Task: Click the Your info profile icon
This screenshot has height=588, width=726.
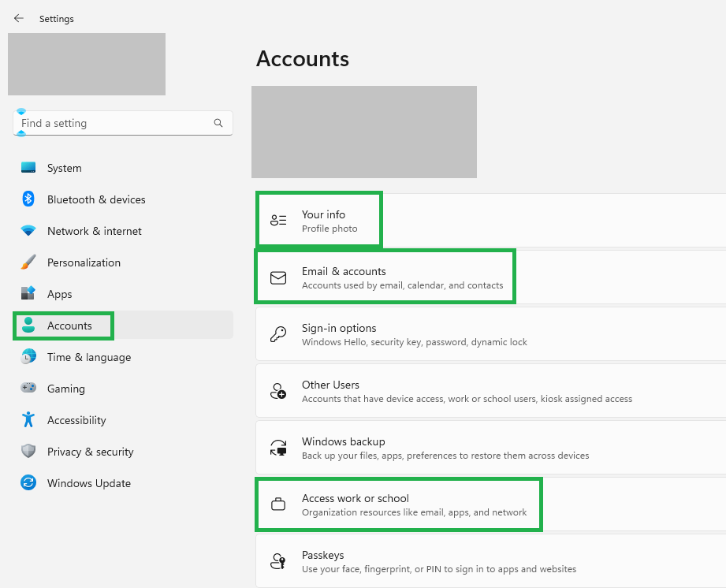Action: [278, 221]
